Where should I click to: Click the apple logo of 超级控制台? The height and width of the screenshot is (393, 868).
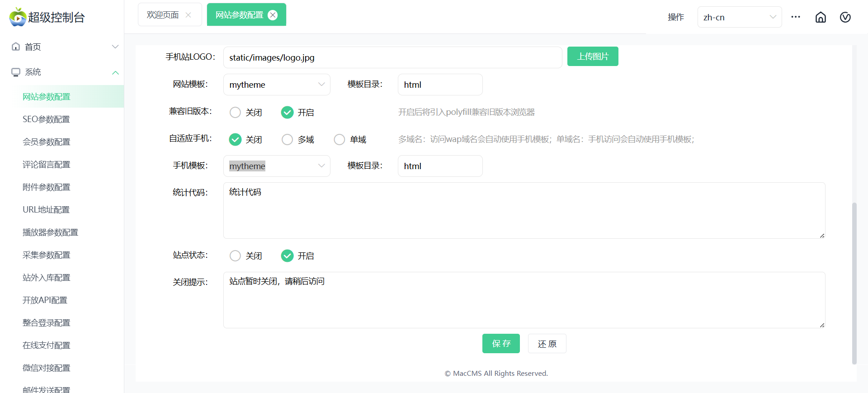coord(18,17)
